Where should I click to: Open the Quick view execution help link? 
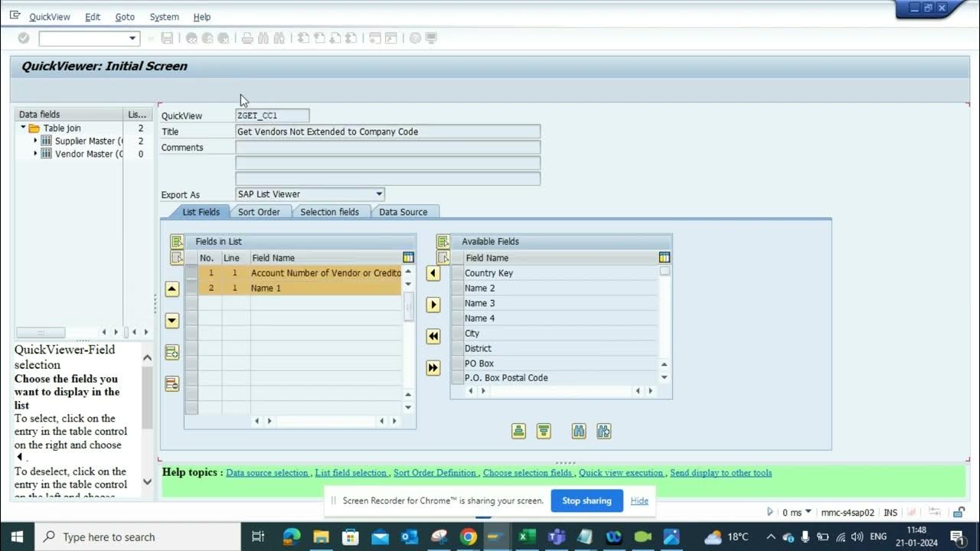coord(621,473)
